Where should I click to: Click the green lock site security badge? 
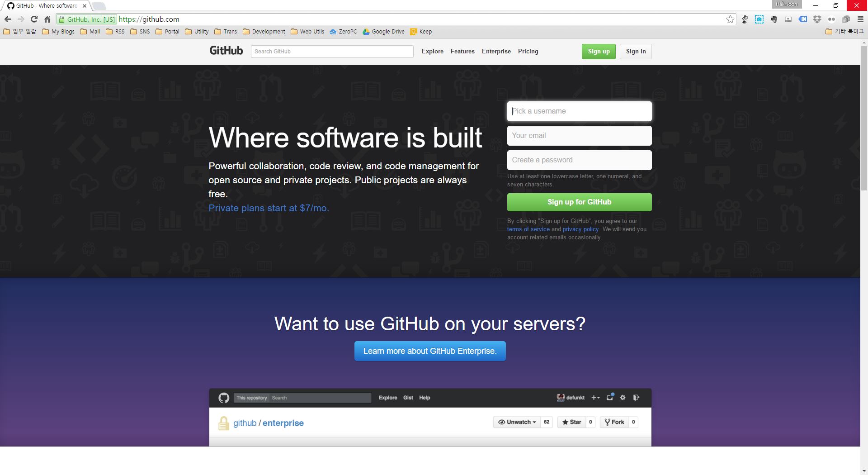point(87,19)
